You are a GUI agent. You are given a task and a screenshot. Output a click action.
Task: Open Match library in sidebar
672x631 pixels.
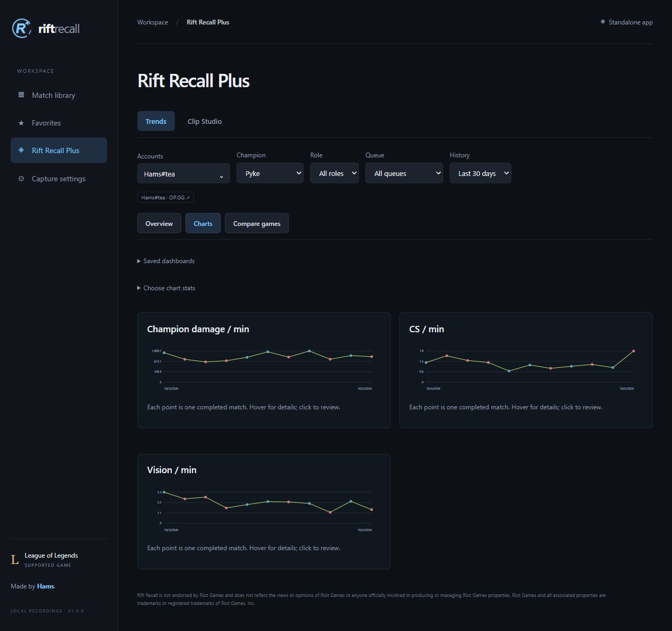coord(58,95)
